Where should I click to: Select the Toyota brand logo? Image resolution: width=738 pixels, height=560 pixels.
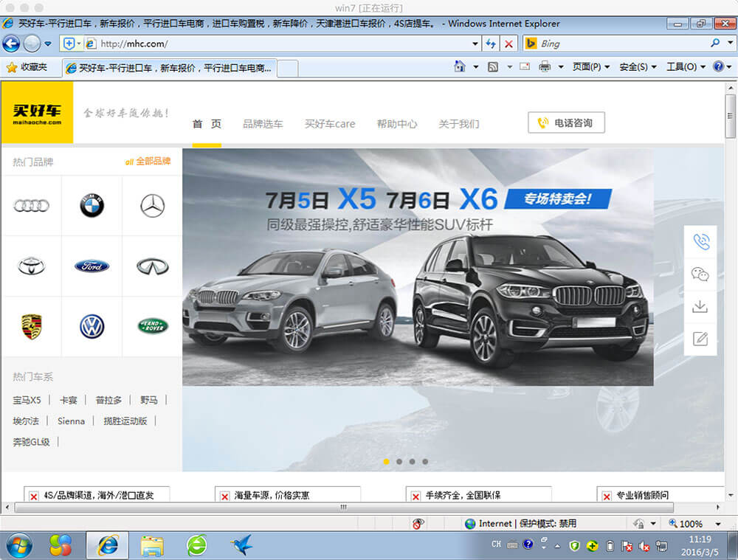(x=31, y=266)
